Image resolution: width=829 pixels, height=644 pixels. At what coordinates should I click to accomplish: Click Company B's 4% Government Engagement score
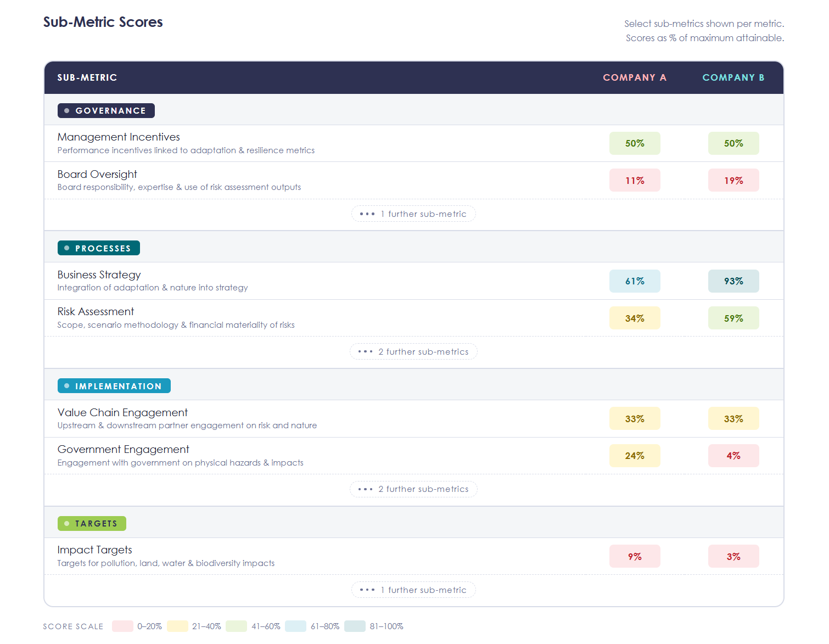[733, 456]
